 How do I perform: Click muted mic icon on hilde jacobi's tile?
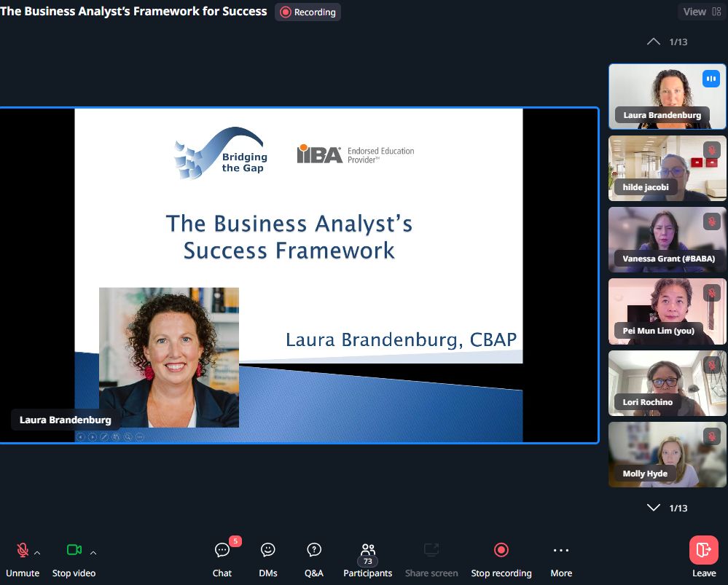tap(711, 150)
